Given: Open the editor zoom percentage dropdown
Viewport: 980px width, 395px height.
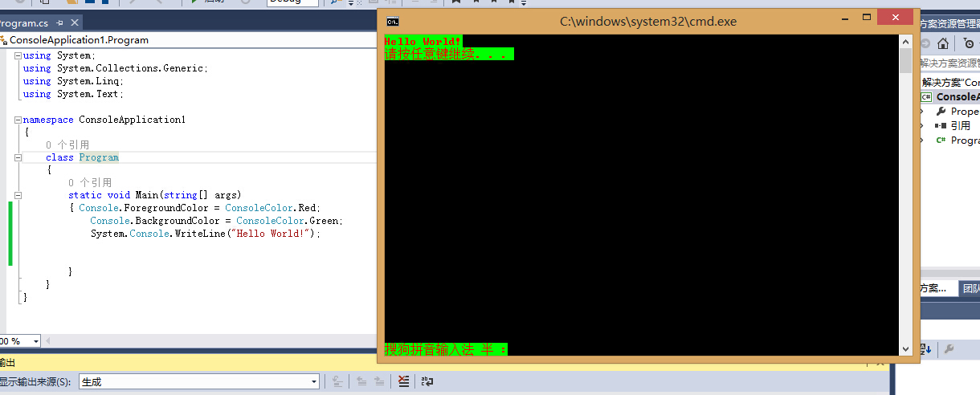Looking at the screenshot, I should pyautogui.click(x=36, y=341).
